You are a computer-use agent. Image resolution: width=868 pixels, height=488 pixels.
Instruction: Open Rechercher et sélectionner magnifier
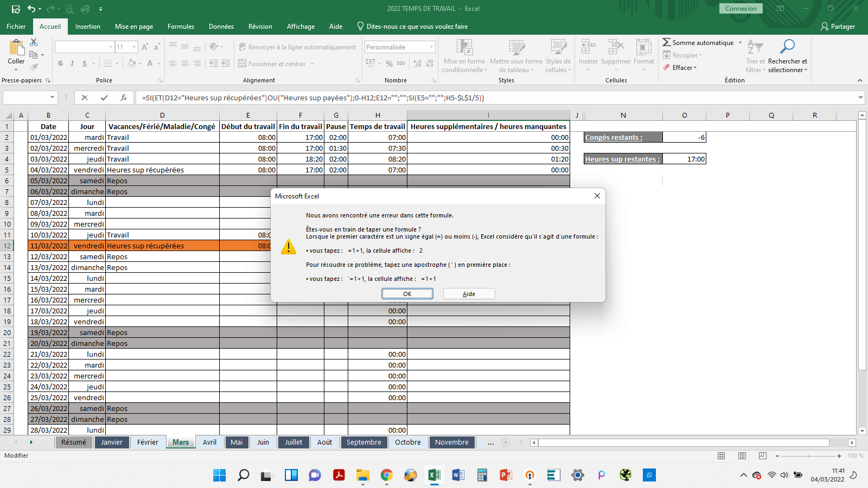pyautogui.click(x=787, y=48)
